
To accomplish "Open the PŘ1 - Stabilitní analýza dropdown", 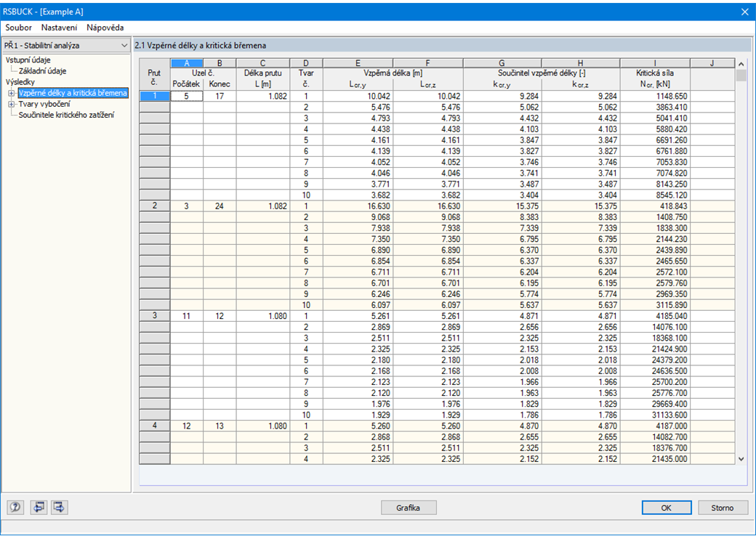I will 66,45.
